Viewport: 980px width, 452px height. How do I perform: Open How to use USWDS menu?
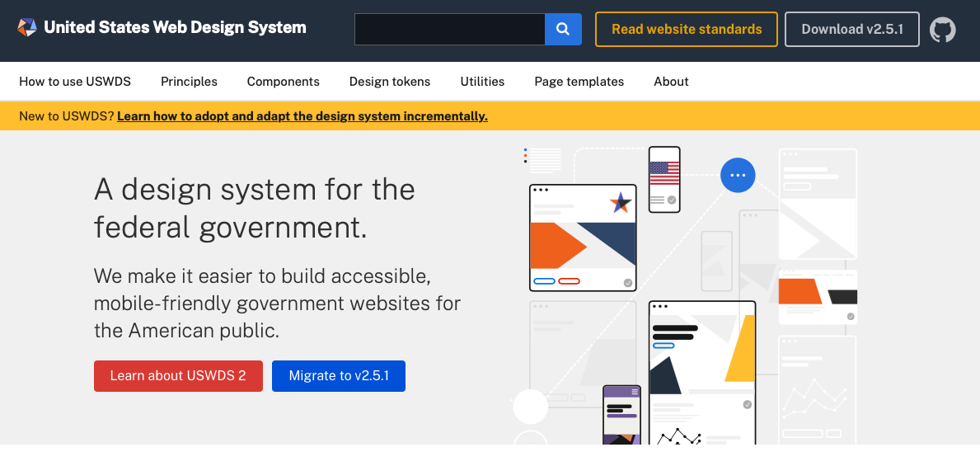pyautogui.click(x=75, y=82)
